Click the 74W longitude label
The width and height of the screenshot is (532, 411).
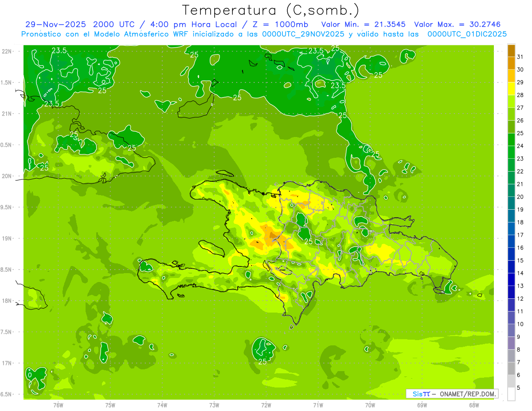coord(162,405)
